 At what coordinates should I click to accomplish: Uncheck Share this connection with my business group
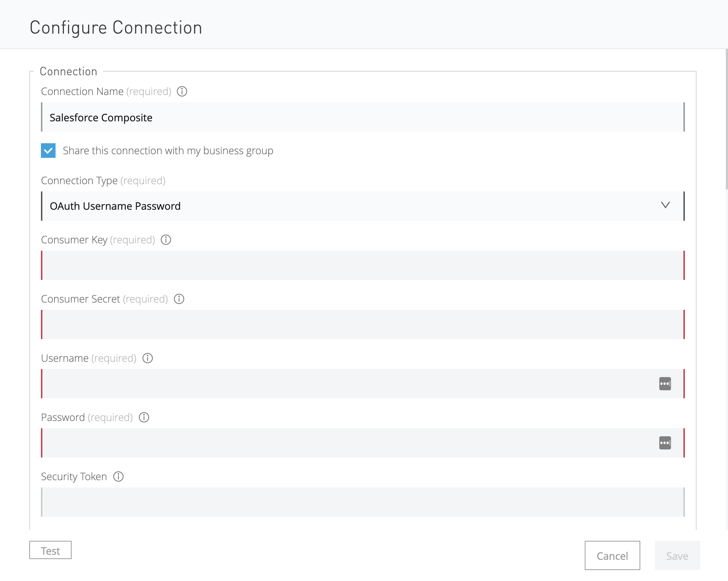pyautogui.click(x=48, y=151)
